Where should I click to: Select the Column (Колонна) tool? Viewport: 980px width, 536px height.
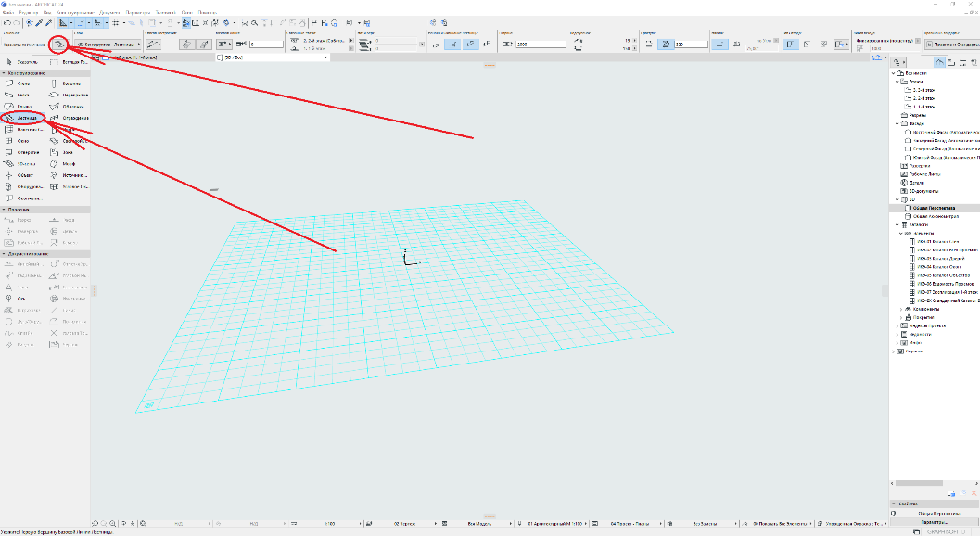(x=68, y=83)
